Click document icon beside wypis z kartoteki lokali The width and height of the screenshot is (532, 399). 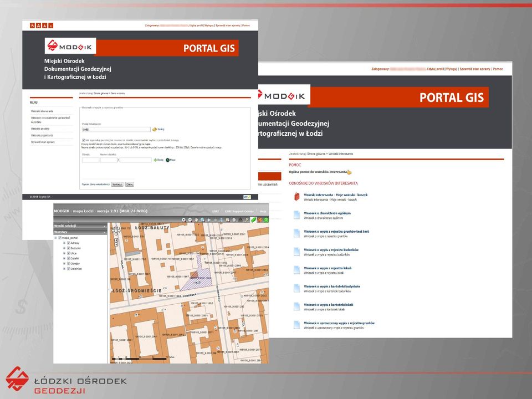296,306
